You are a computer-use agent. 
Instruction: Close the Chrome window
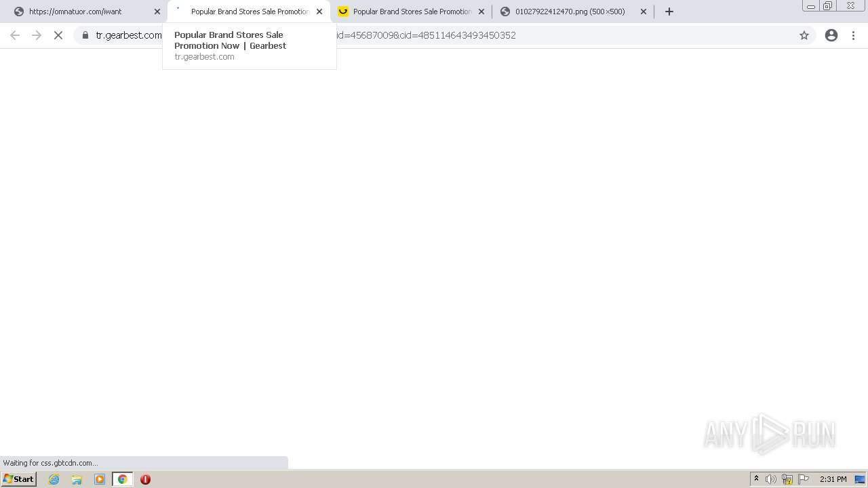pos(850,5)
